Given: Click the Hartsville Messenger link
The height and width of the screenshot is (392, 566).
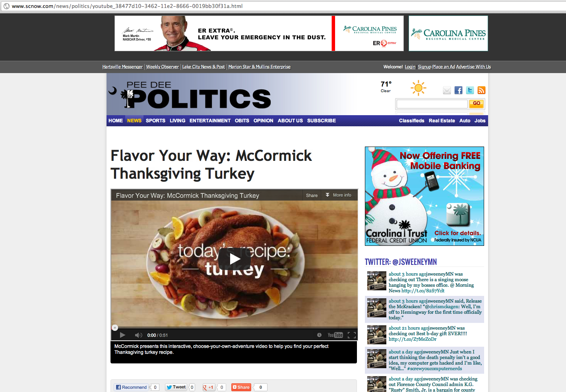Looking at the screenshot, I should [122, 67].
